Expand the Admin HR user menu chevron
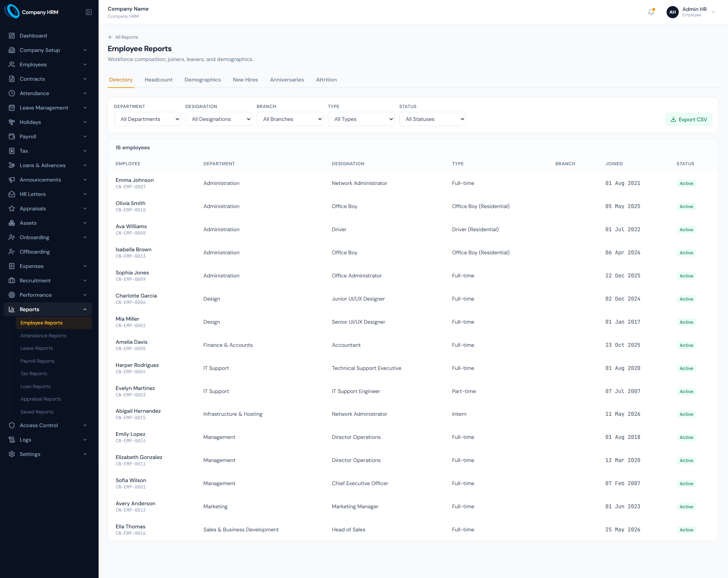 point(713,12)
